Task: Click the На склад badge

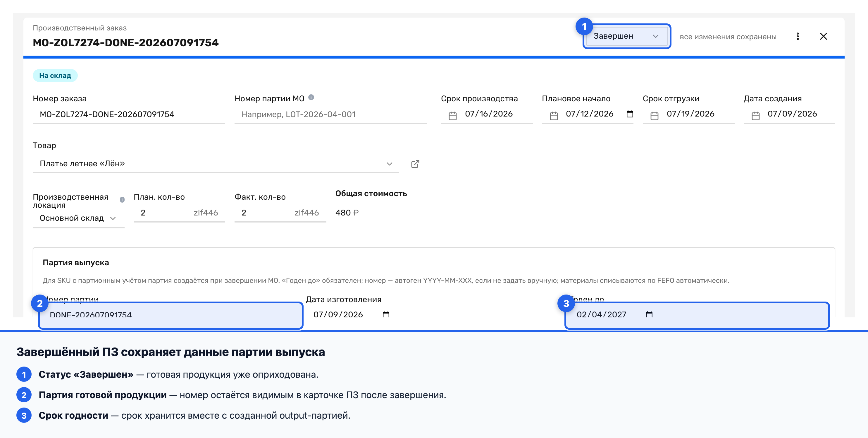Action: (x=55, y=76)
